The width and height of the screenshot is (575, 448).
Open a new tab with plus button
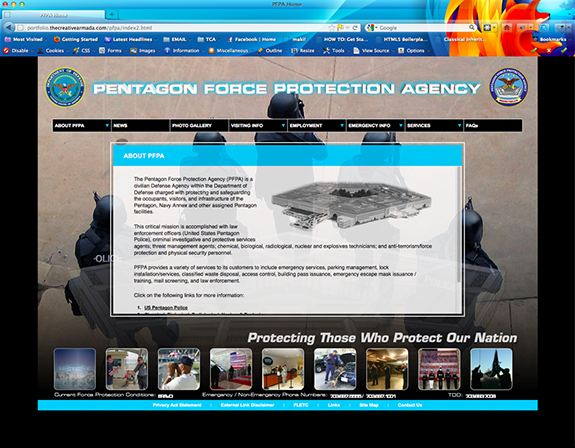click(111, 15)
